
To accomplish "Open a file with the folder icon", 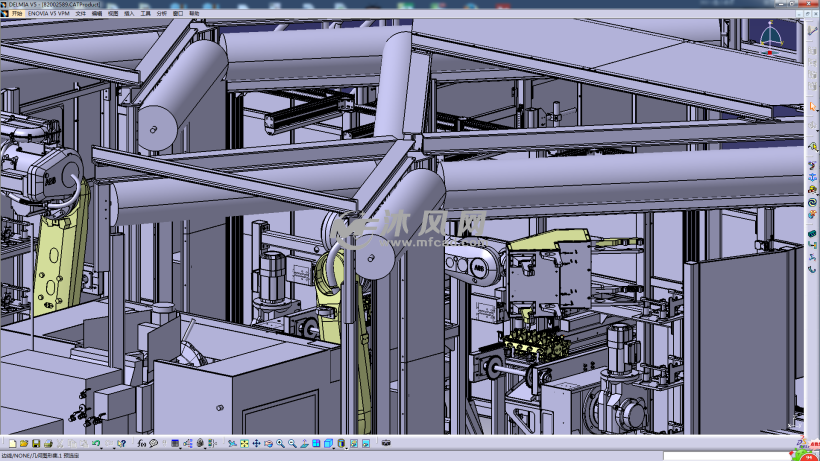I will 24,443.
